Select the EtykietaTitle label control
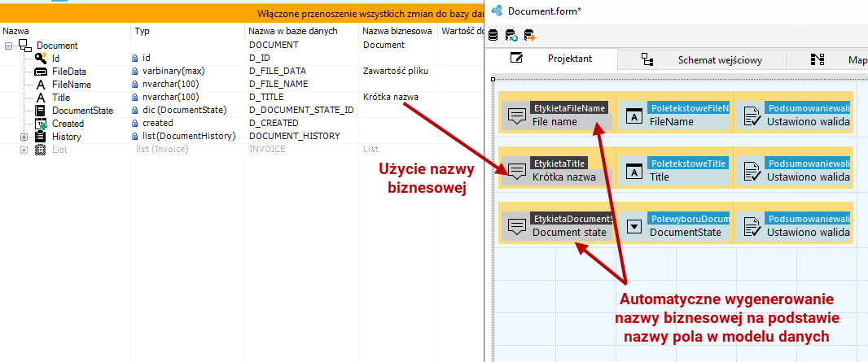 [x=557, y=170]
